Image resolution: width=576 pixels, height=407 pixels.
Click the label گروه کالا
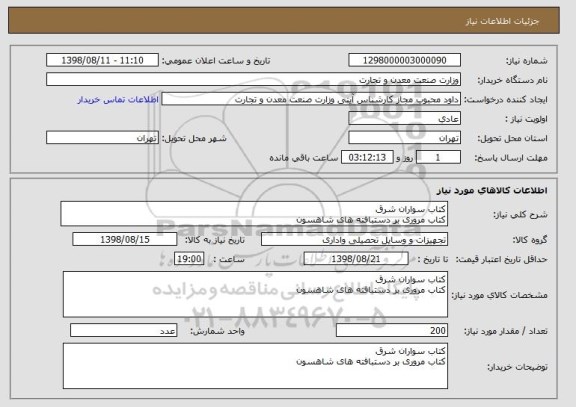click(530, 240)
